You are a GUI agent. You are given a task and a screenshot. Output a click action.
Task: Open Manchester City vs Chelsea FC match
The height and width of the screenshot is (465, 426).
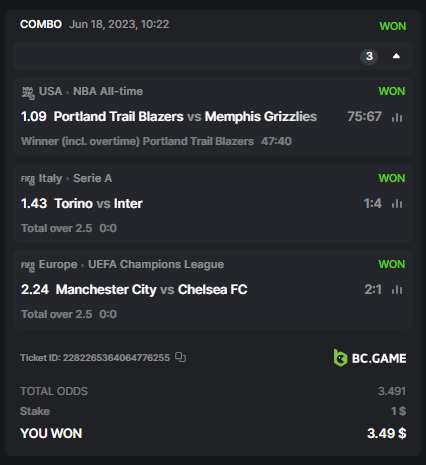click(152, 289)
